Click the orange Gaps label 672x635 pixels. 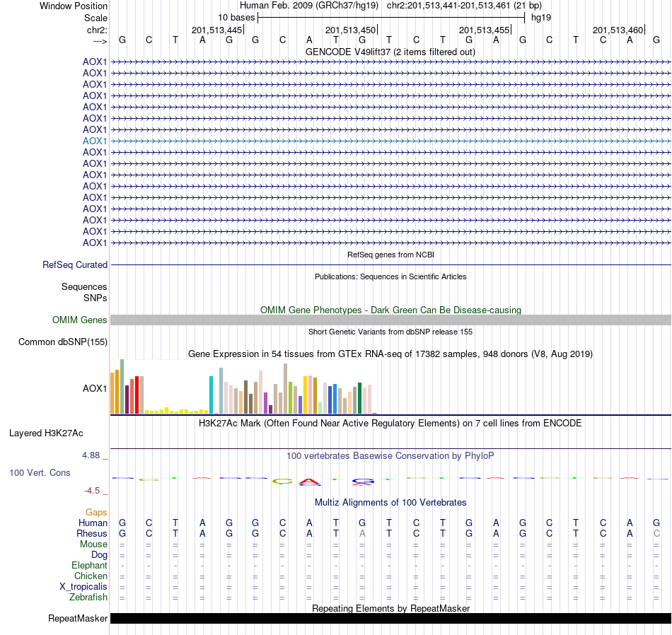(96, 512)
